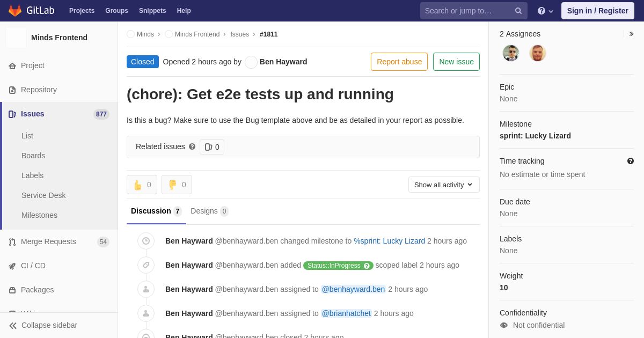Give a thumbs down reaction
The image size is (644, 338).
pos(177,185)
